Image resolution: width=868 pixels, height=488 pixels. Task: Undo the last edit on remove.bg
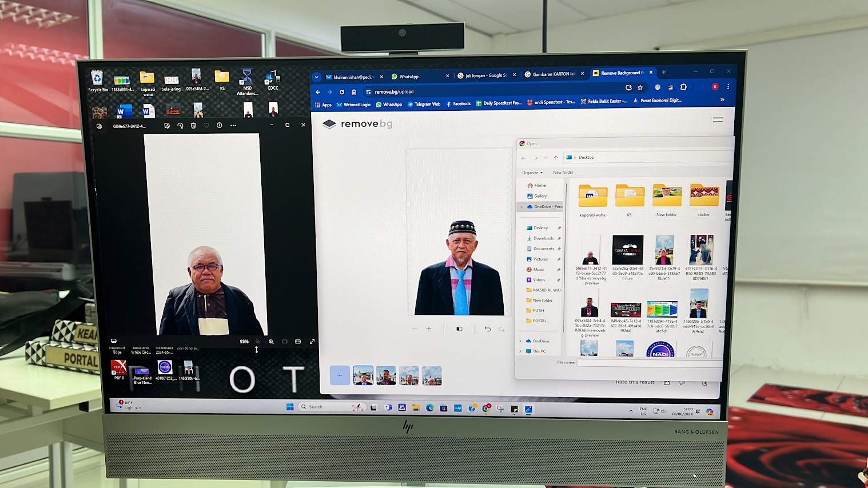click(x=488, y=329)
